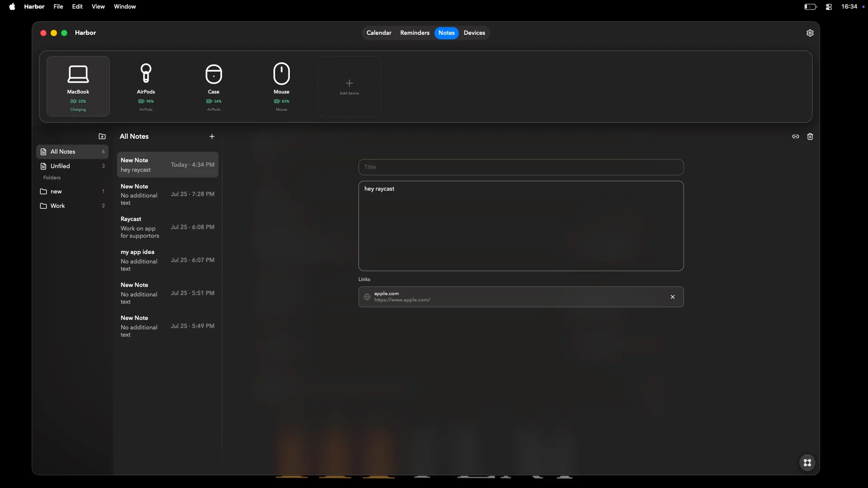Open the apple.com link
This screenshot has height=488, width=868.
tap(521, 297)
